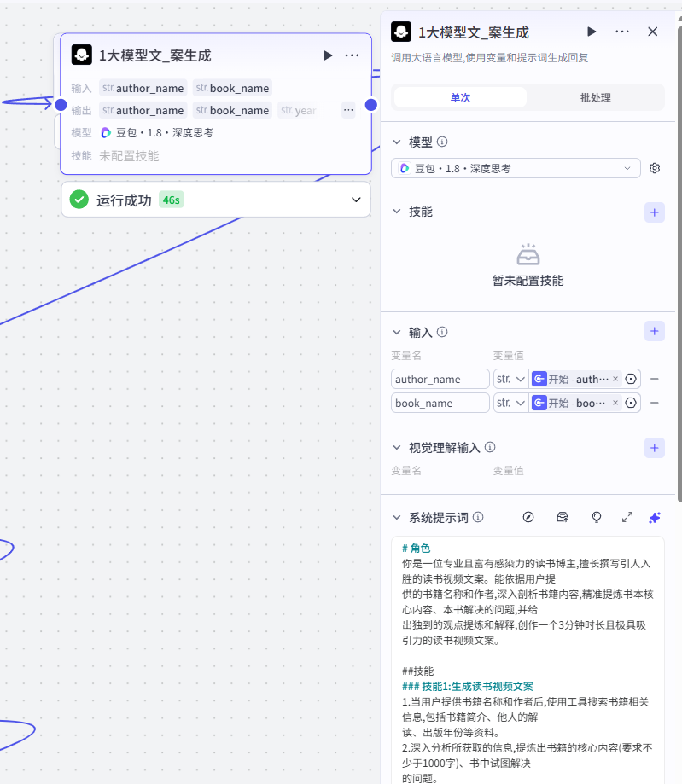The height and width of the screenshot is (784, 682).
Task: Change author_name variable type dropdown
Action: [510, 379]
